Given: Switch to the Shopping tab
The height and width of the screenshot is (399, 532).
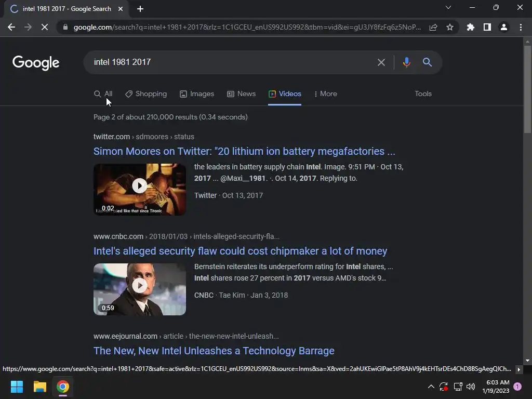Looking at the screenshot, I should 146,94.
